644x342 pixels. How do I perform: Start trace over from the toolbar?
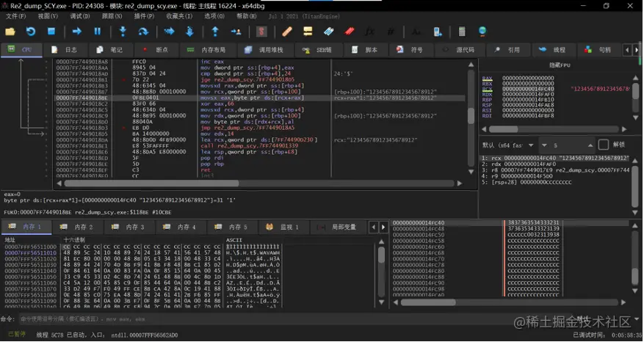[x=189, y=32]
